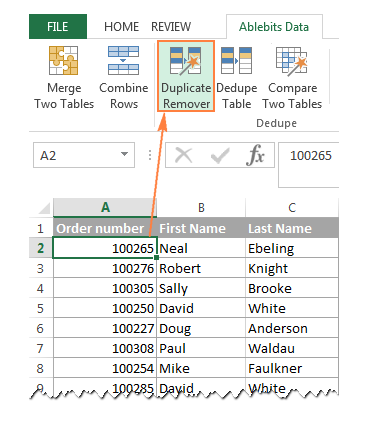Select cell containing 100276
This screenshot has width=381, height=423.
pyautogui.click(x=105, y=268)
